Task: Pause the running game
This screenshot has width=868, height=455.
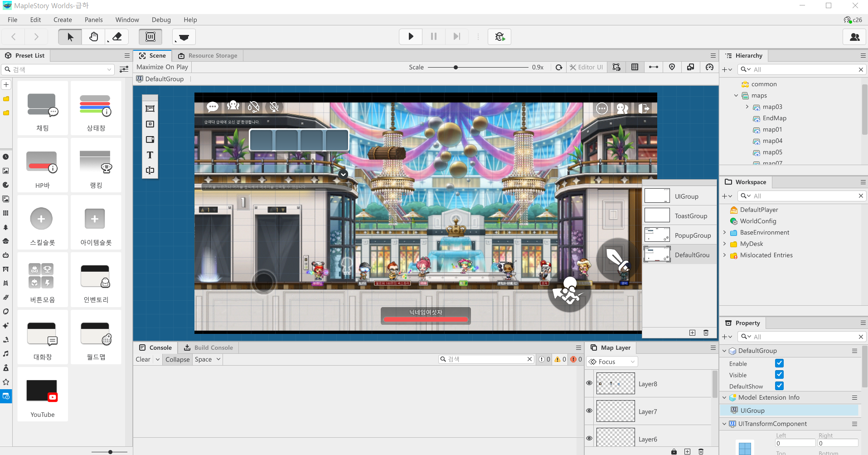Action: pyautogui.click(x=434, y=37)
